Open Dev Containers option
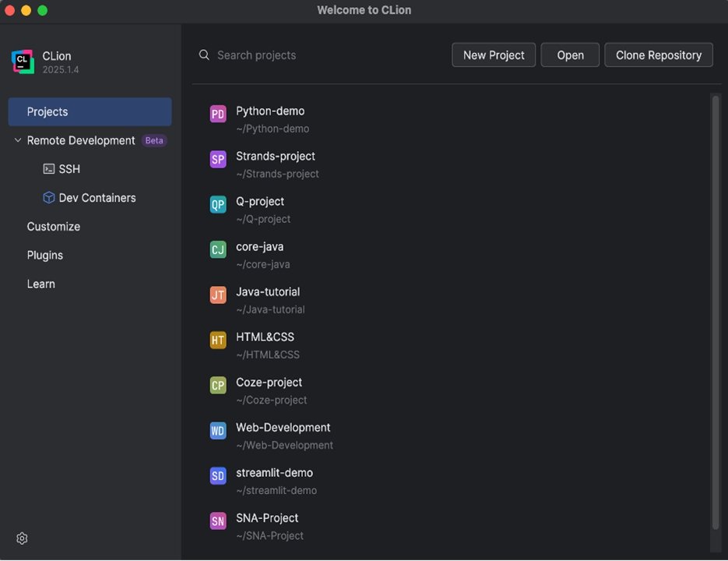 click(x=97, y=198)
